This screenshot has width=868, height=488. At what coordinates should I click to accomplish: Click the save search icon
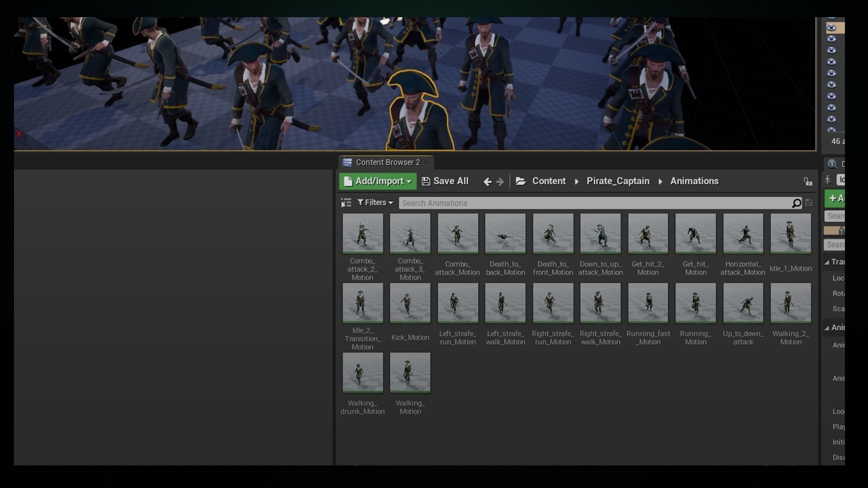(x=809, y=203)
